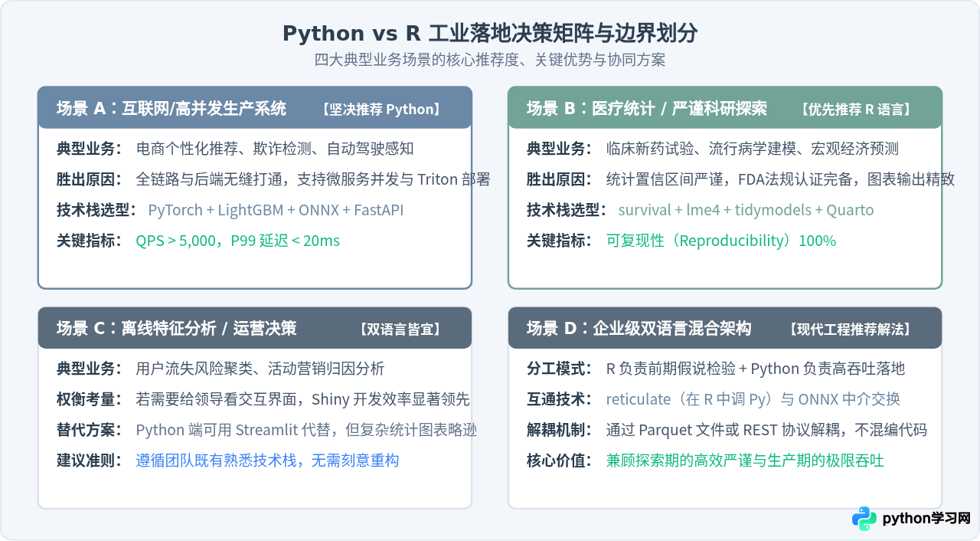Click the tag 【优先推荐 R 语言】
Screen dimensions: 980x541
856,109
